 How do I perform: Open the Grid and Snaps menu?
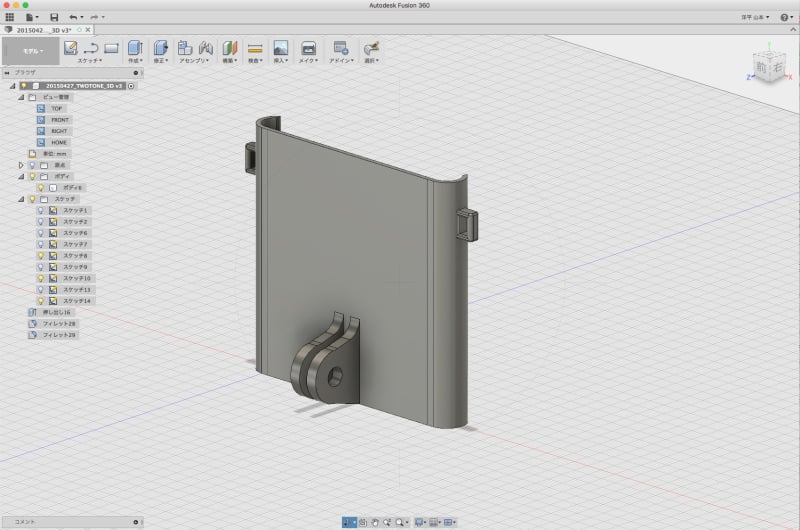(x=435, y=522)
